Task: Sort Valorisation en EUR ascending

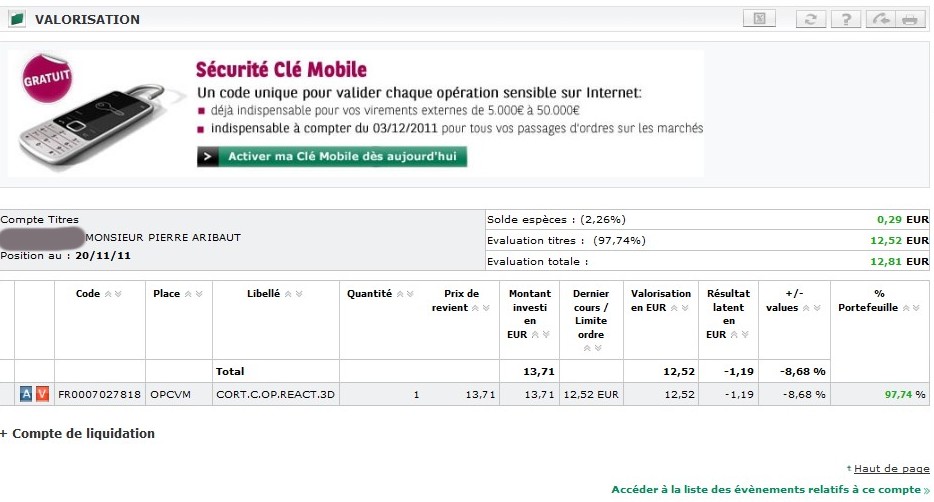Action: point(674,308)
